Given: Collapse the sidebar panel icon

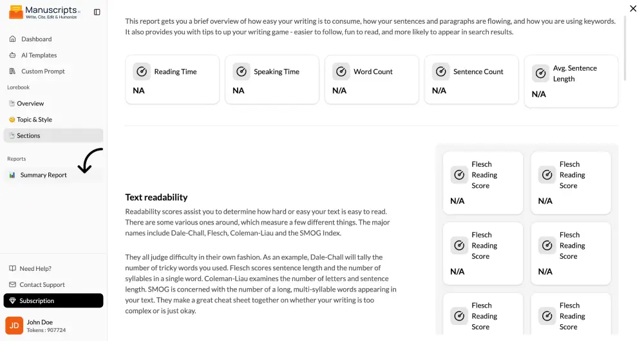Looking at the screenshot, I should 97,12.
